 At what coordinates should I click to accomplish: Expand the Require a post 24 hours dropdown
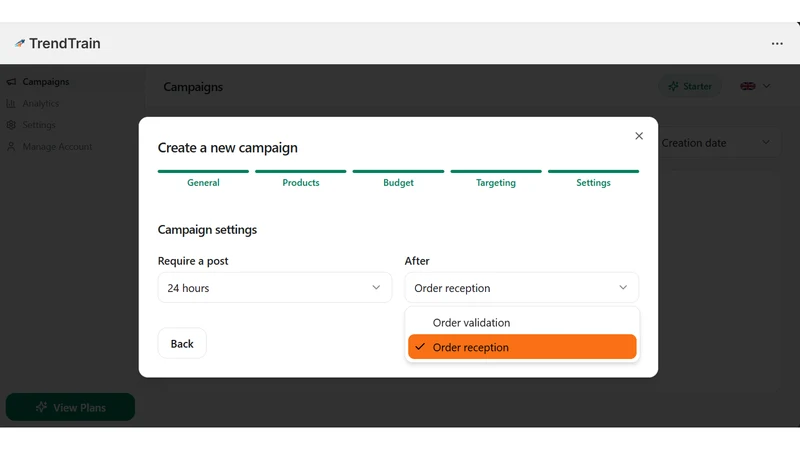pyautogui.click(x=274, y=288)
